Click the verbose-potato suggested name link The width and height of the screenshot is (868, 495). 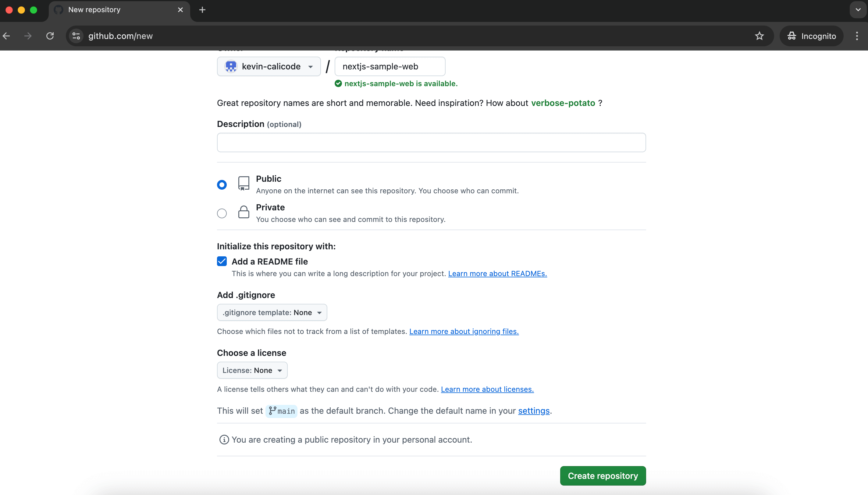tap(563, 103)
